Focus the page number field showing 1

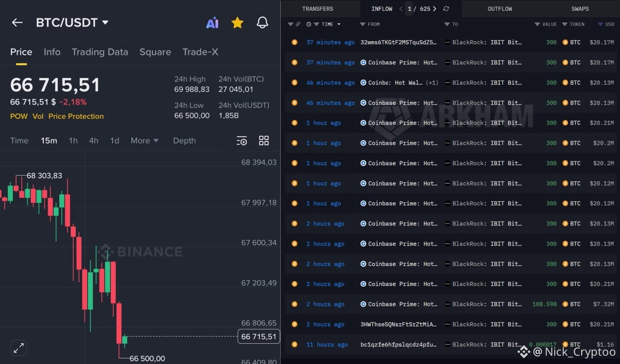[x=409, y=9]
